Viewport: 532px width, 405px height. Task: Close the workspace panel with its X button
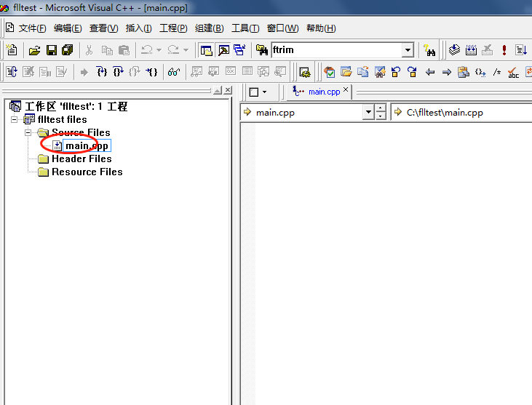[x=228, y=90]
